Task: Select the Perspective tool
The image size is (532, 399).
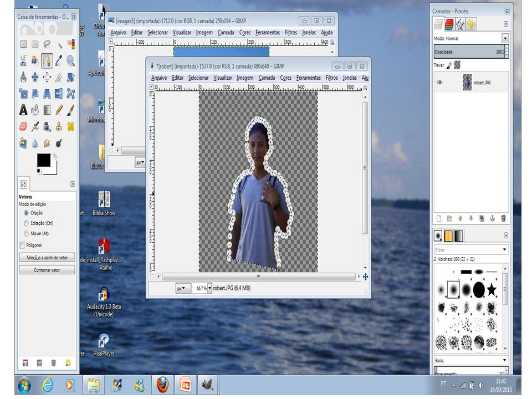Action: coord(47,94)
